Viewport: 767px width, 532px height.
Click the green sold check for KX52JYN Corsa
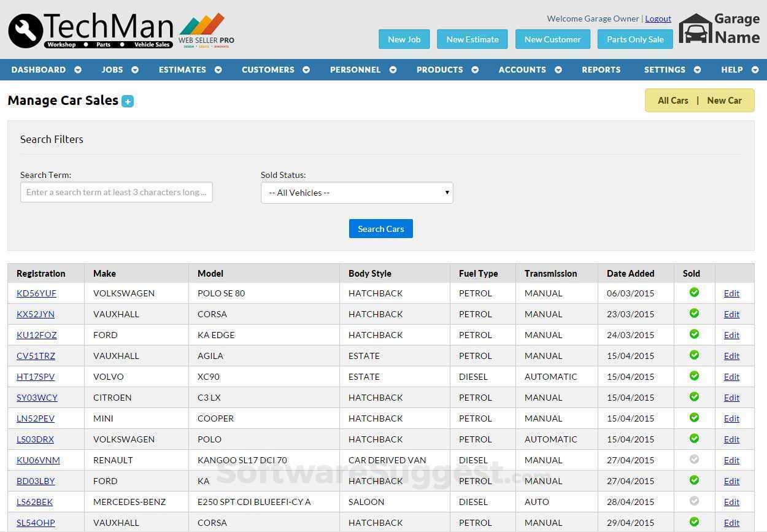pos(694,314)
